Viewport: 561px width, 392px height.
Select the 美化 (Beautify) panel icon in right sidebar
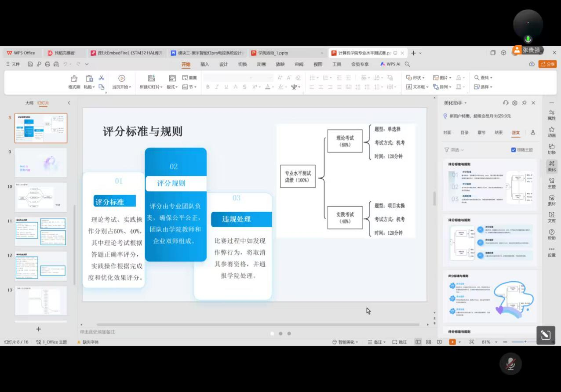[552, 166]
